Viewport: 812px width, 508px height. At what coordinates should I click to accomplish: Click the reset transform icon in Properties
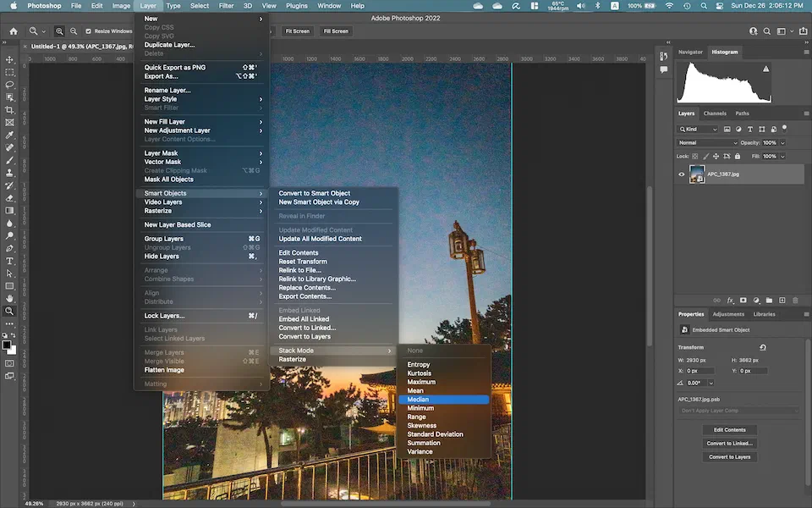(x=763, y=347)
